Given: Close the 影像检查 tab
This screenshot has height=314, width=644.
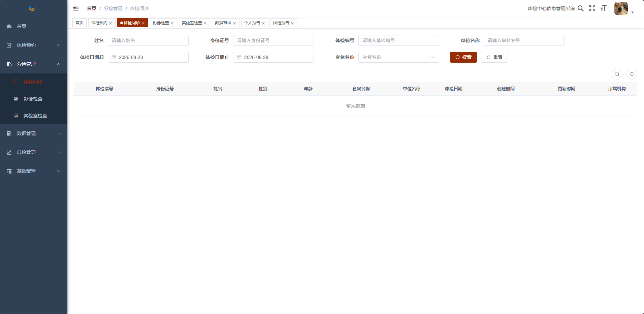Looking at the screenshot, I should point(172,23).
